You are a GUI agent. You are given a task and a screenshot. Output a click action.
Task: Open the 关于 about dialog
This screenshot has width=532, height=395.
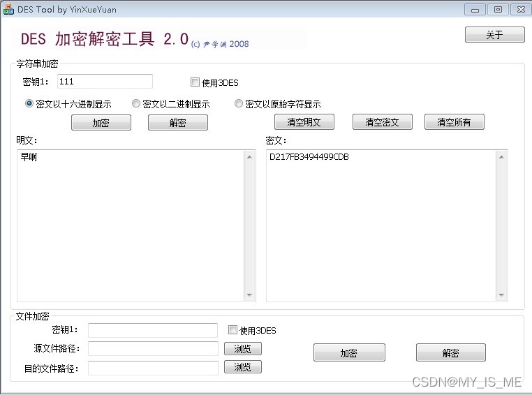pos(495,35)
